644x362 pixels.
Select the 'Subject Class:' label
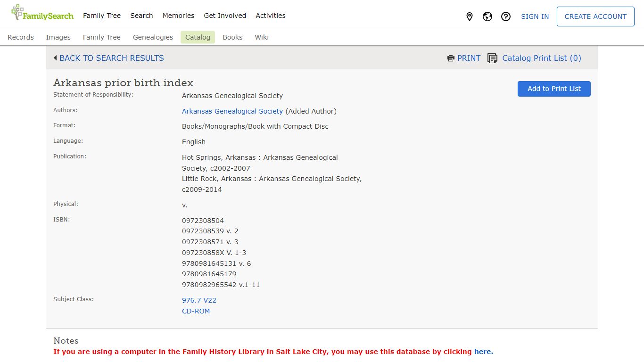74,299
